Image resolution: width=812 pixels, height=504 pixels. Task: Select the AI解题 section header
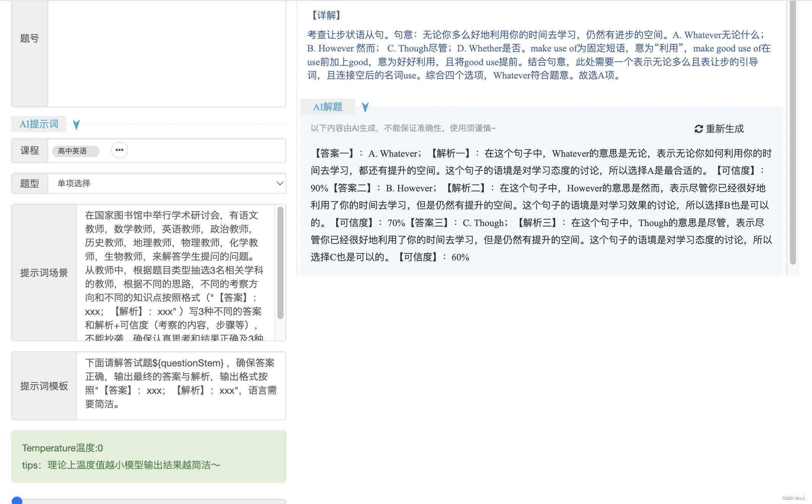[328, 107]
